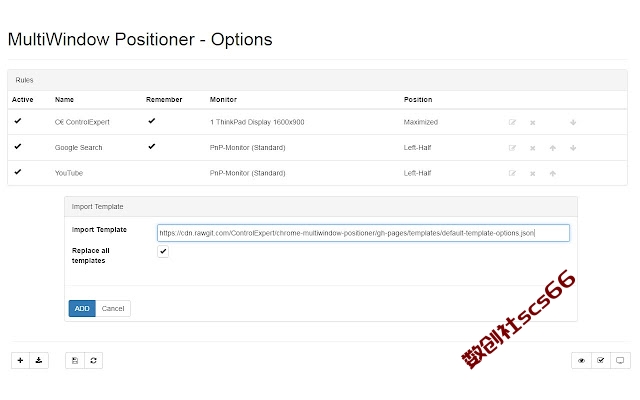
Task: Click the monitor display icon
Action: pos(620,360)
